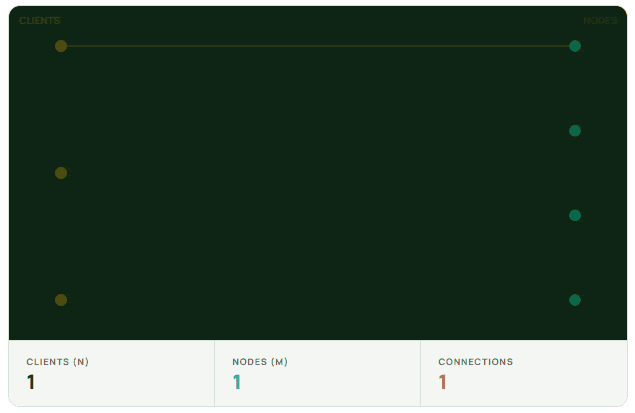Screen dimensions: 635x413
Task: Click the bottom green node dot
Action: [x=575, y=300]
